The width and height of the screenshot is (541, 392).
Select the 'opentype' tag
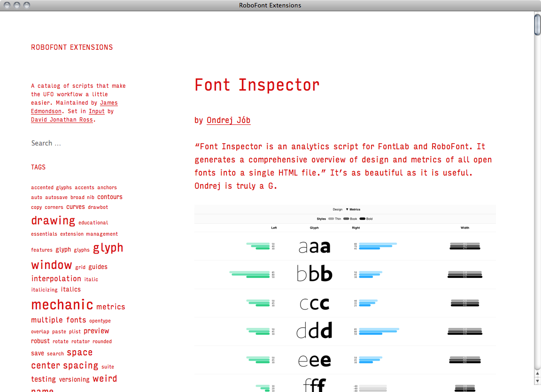[100, 321]
